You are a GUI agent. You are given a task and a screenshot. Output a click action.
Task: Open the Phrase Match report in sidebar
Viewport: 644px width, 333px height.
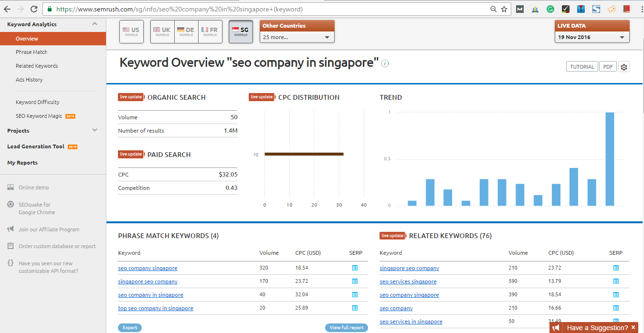pos(32,52)
